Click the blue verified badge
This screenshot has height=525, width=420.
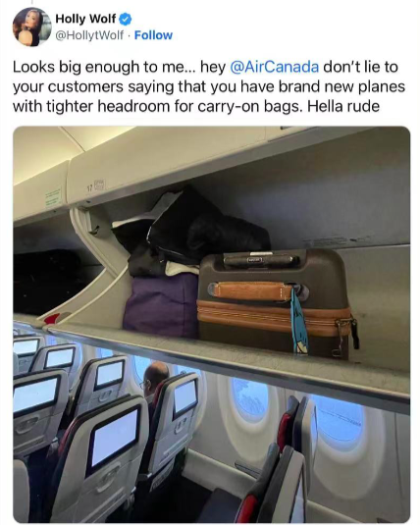tap(126, 19)
